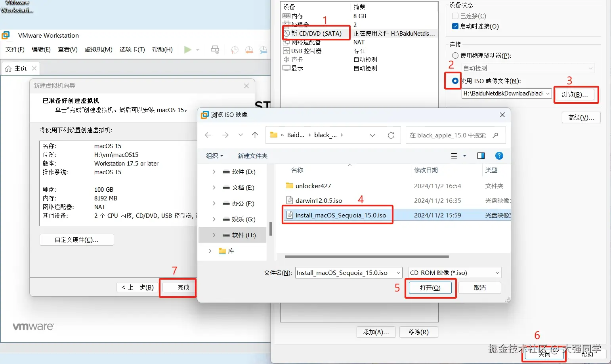Select 新 CD/DVD (SATA) device
This screenshot has width=611, height=364.
(315, 33)
